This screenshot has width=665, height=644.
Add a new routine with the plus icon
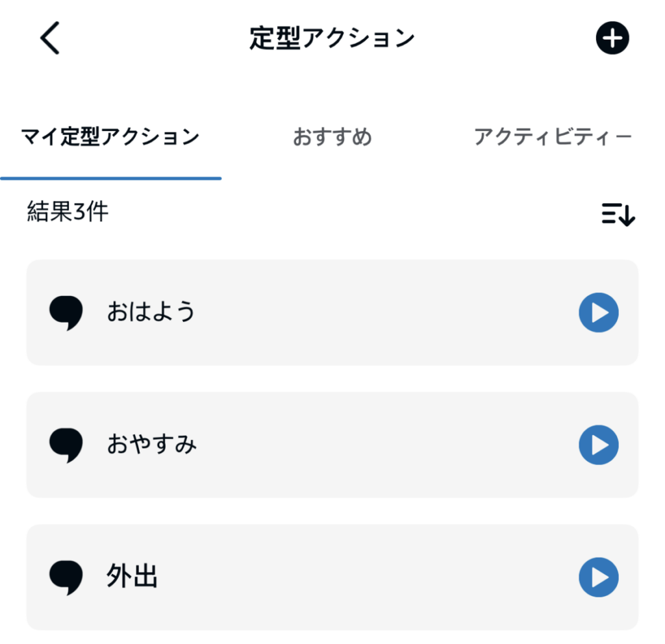pos(612,38)
